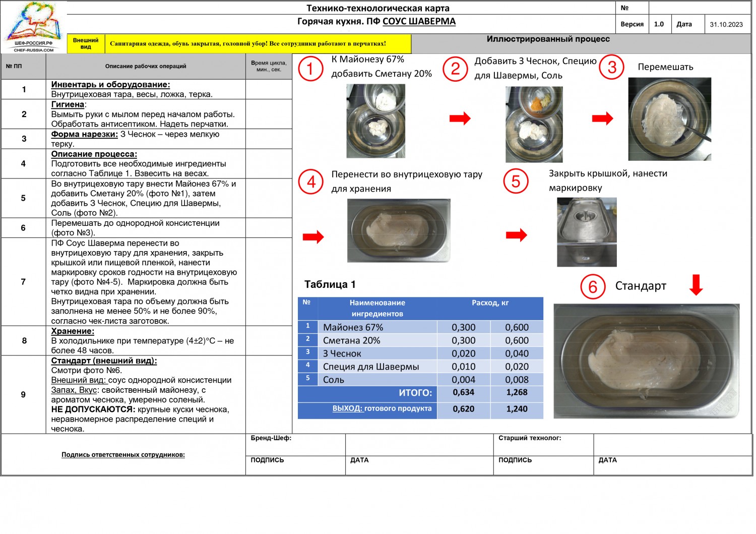Viewport: 756px width, 534px height.
Task: Click the yellow Внешний вид cell
Action: tap(86, 44)
